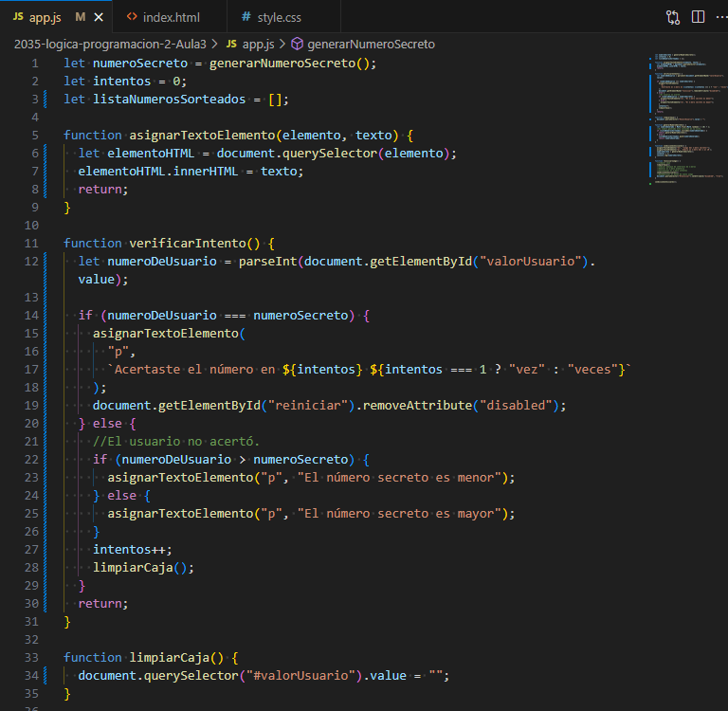This screenshot has width=728, height=711.
Task: Click the word listaNumerosSorteados on line 3
Action: point(169,100)
